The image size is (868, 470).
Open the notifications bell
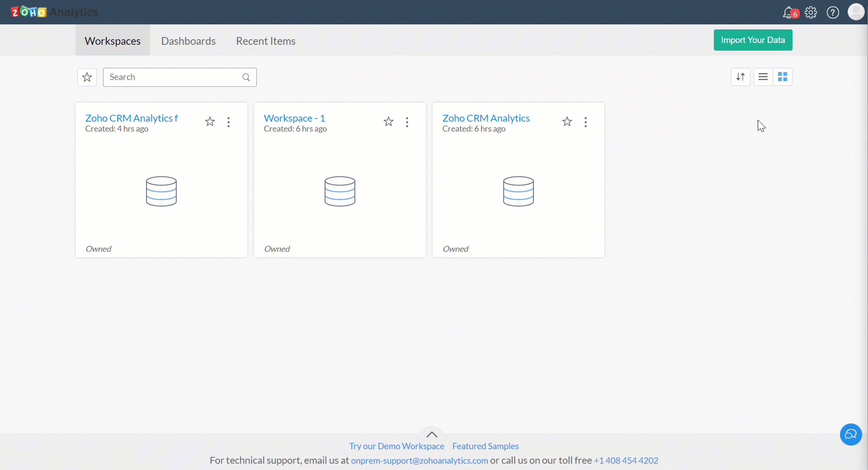[x=789, y=13]
